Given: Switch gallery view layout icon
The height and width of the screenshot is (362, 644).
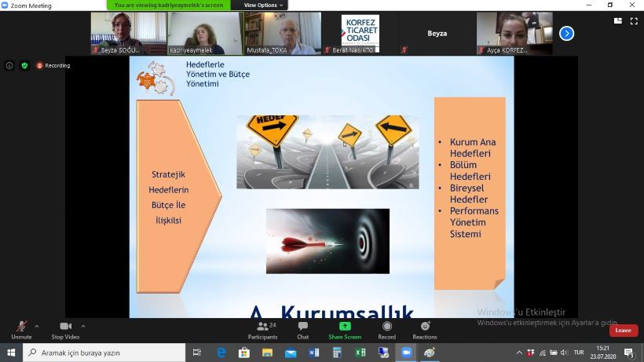Looking at the screenshot, I should [618, 21].
